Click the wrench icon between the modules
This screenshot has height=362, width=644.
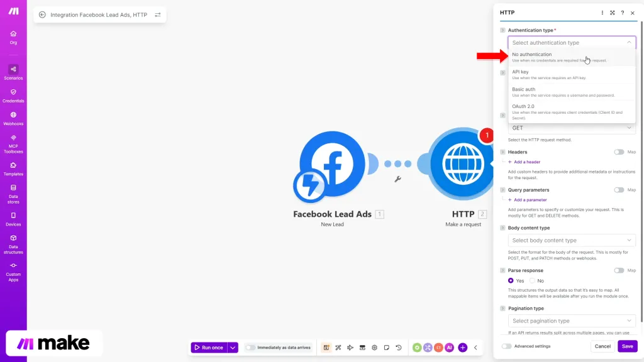pos(397,179)
